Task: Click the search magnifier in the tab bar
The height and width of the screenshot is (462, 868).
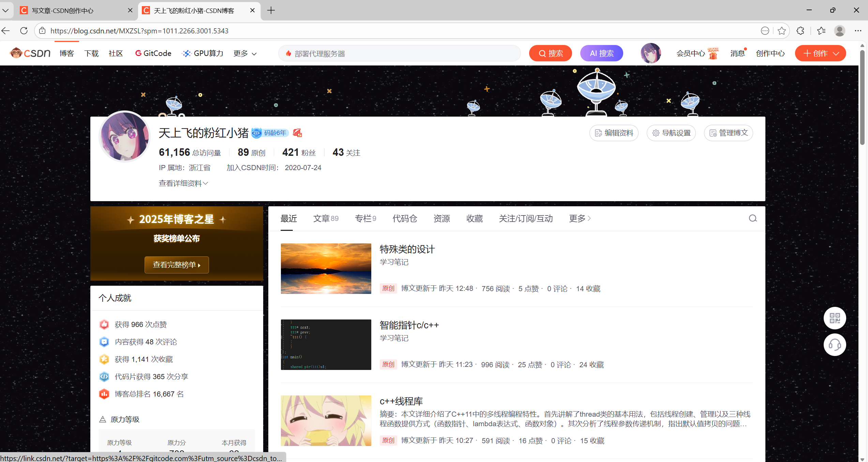Action: click(x=753, y=219)
